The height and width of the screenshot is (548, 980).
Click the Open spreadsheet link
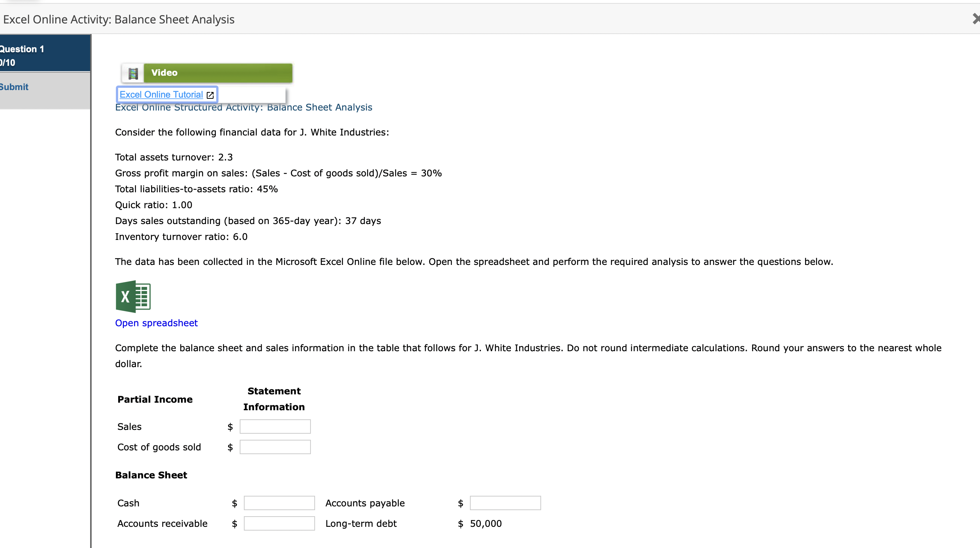156,323
